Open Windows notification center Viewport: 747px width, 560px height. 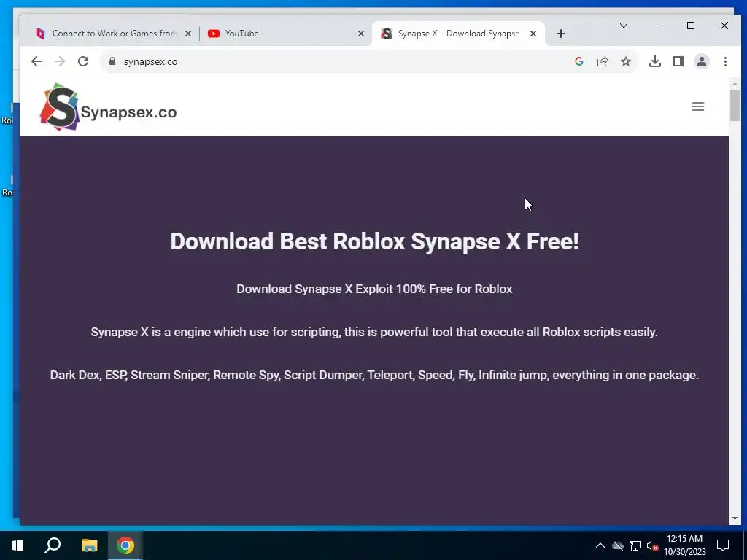point(723,545)
